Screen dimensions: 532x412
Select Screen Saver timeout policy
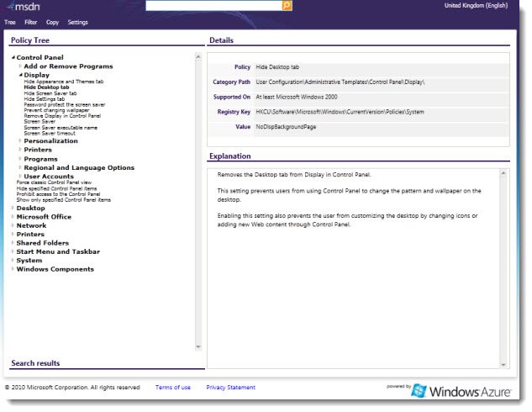(x=50, y=133)
